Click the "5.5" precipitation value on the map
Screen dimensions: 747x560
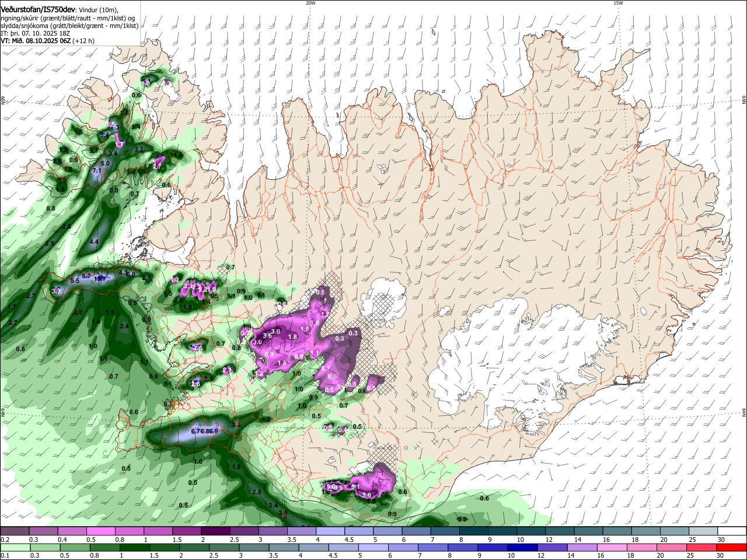(x=75, y=281)
